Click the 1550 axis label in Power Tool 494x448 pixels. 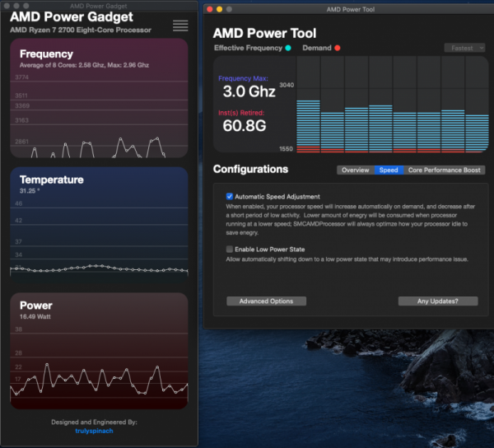point(286,149)
